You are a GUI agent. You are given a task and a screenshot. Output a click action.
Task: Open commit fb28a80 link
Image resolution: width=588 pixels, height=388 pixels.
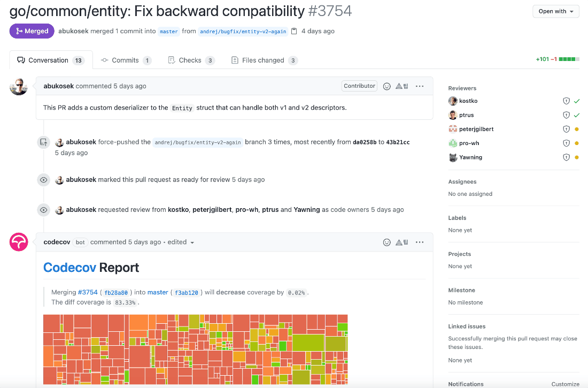[116, 293]
